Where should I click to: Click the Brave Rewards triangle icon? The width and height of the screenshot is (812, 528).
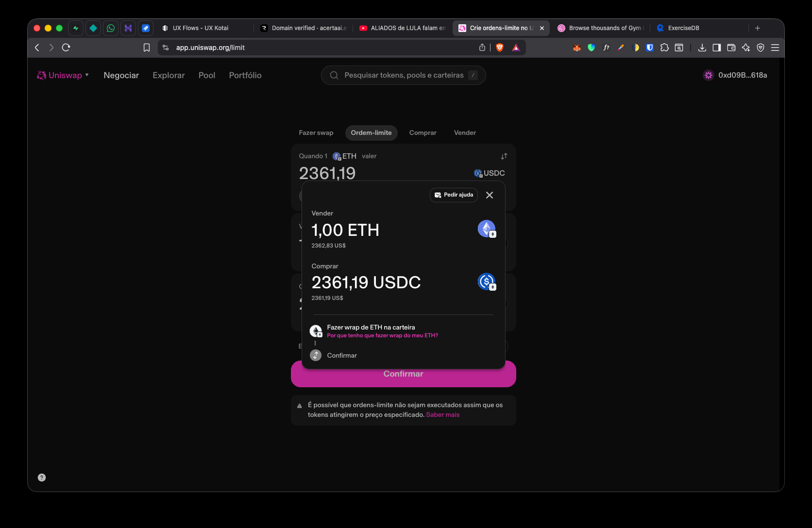pyautogui.click(x=516, y=48)
